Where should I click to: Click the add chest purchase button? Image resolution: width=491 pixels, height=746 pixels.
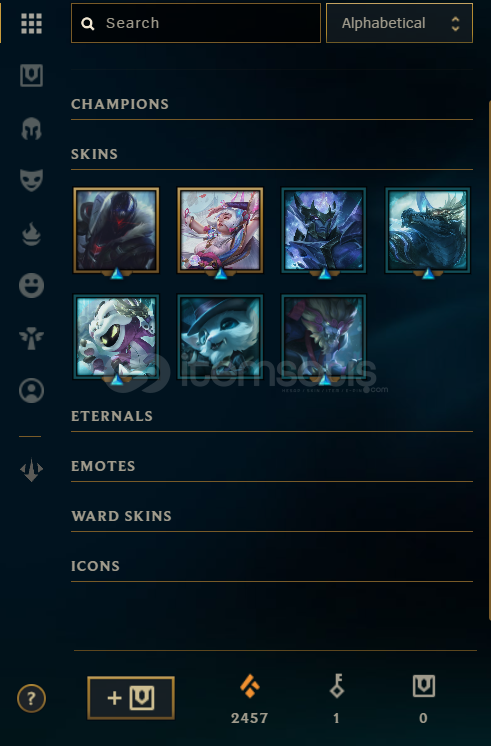pyautogui.click(x=131, y=698)
